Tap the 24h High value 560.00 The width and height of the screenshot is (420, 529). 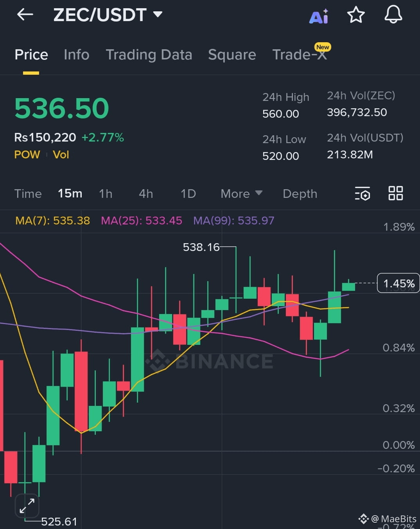pyautogui.click(x=281, y=114)
